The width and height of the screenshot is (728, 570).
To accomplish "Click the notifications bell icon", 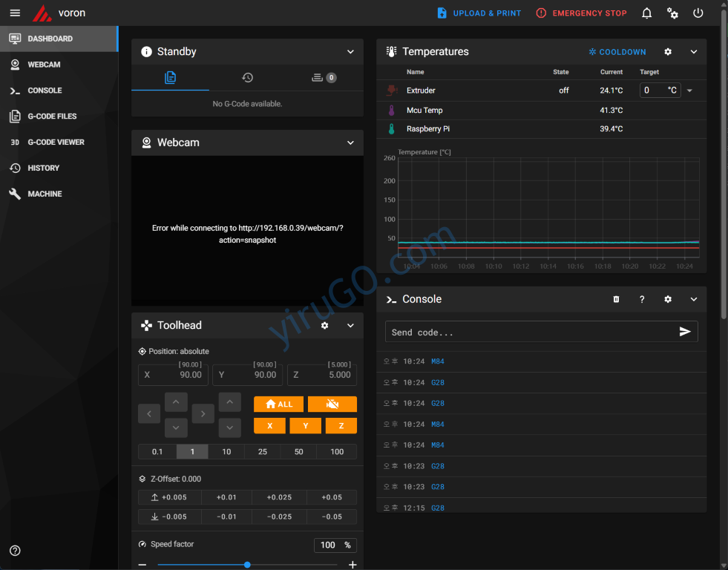I will [x=647, y=13].
